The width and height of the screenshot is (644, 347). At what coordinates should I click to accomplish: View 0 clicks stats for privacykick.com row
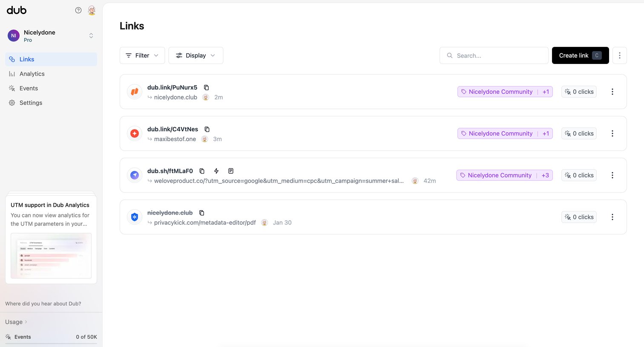point(579,217)
